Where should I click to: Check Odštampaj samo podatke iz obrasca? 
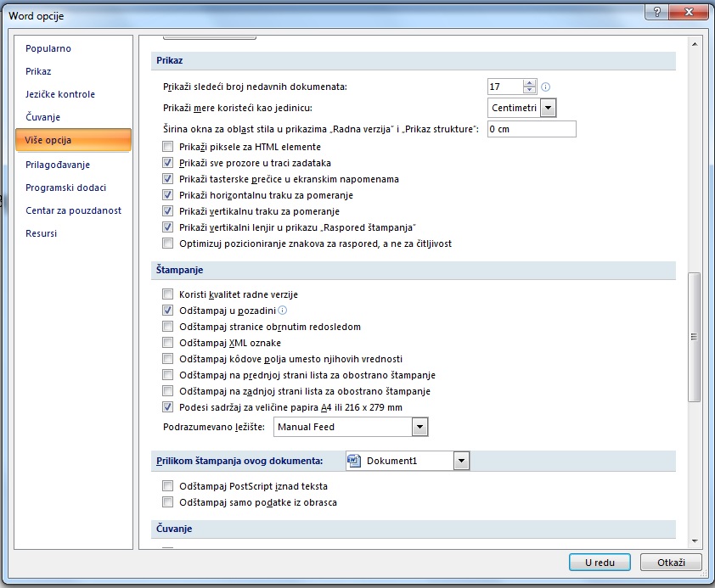pyautogui.click(x=168, y=502)
